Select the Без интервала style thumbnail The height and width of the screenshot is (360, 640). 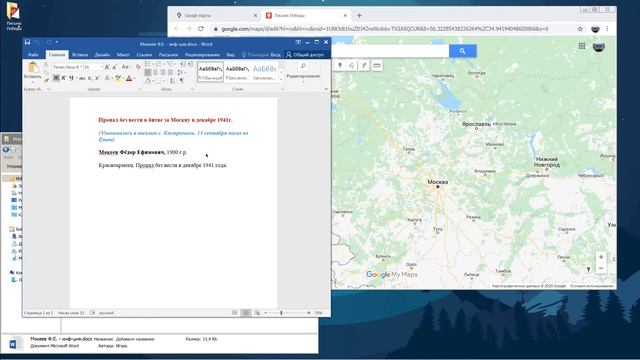(237, 72)
